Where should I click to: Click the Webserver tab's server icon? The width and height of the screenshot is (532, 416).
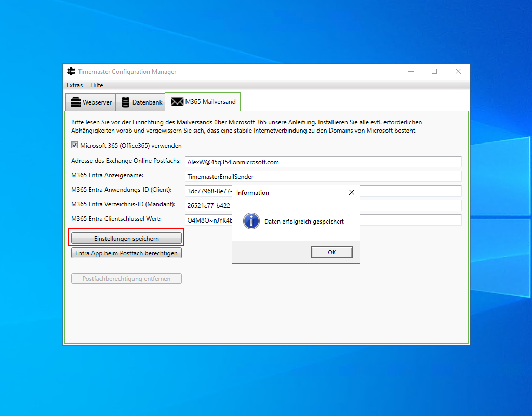[76, 102]
